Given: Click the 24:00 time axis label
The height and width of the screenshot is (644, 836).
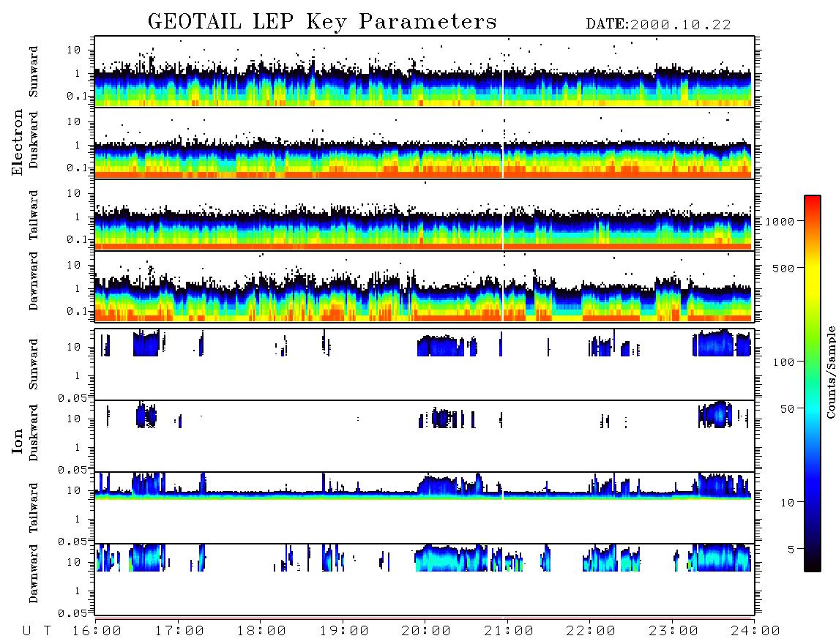Looking at the screenshot, I should point(755,631).
